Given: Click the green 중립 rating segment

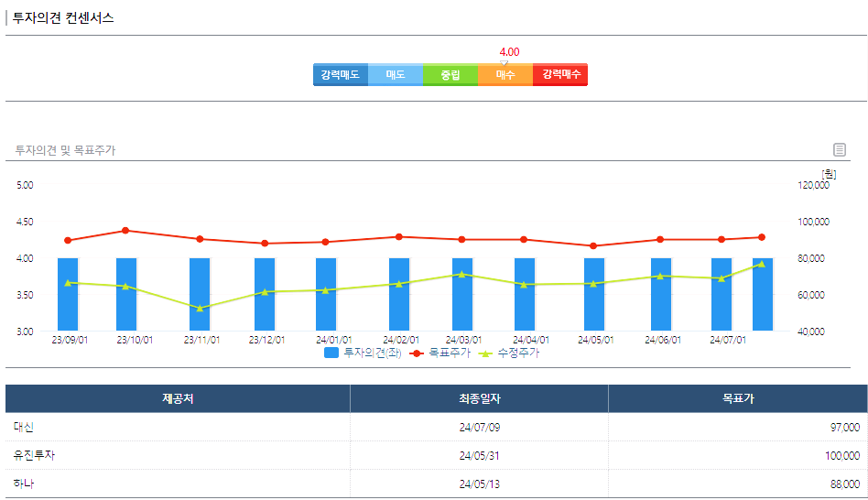Looking at the screenshot, I should (x=450, y=75).
